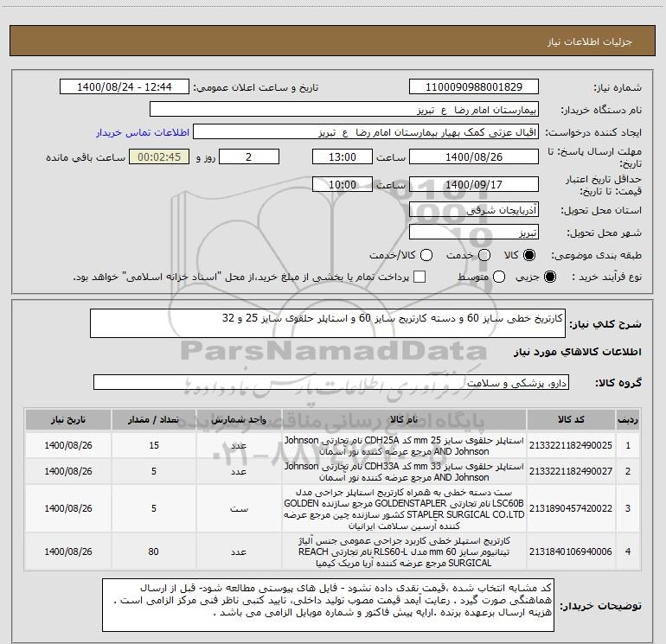Click quantity 15 in row 1
Image resolution: width=666 pixels, height=644 pixels.
(154, 445)
